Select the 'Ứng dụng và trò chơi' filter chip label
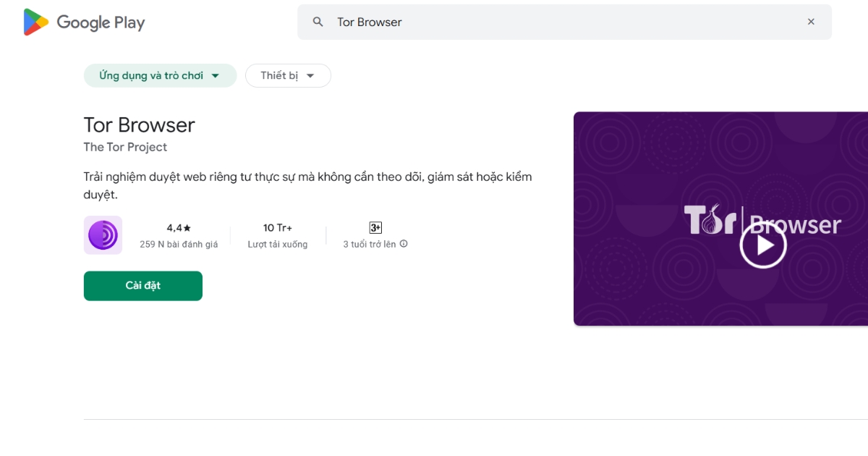The width and height of the screenshot is (868, 456). 151,76
